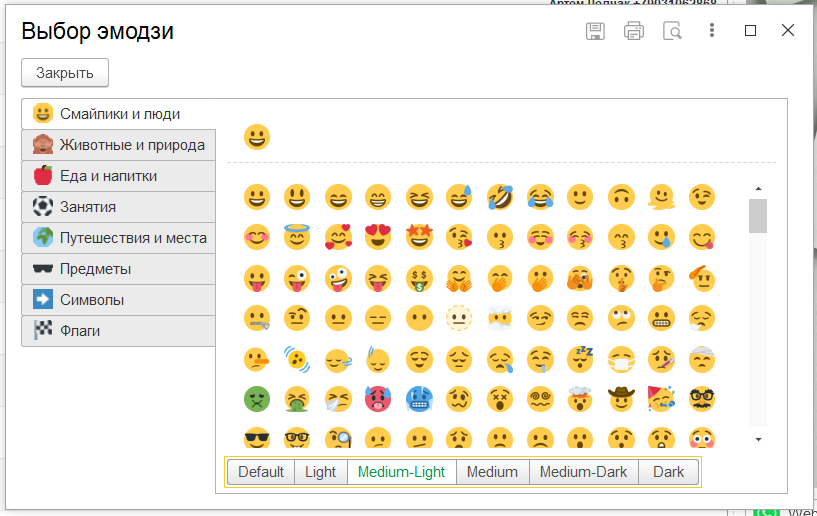This screenshot has width=817, height=516.
Task: Pick the grimacing face emoji
Action: [x=662, y=318]
